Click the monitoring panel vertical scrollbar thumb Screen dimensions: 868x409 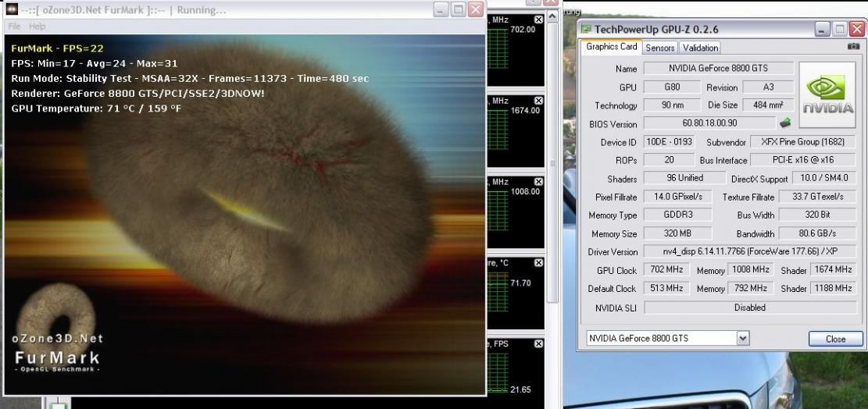click(552, 163)
